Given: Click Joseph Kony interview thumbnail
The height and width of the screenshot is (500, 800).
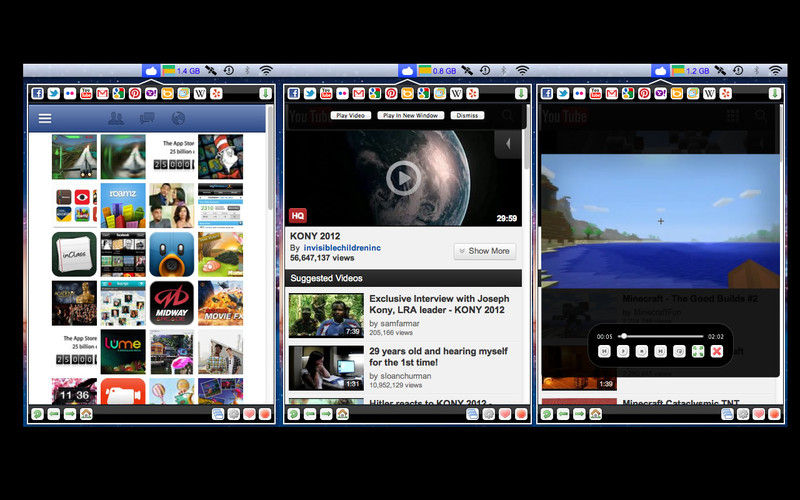Looking at the screenshot, I should 326,315.
